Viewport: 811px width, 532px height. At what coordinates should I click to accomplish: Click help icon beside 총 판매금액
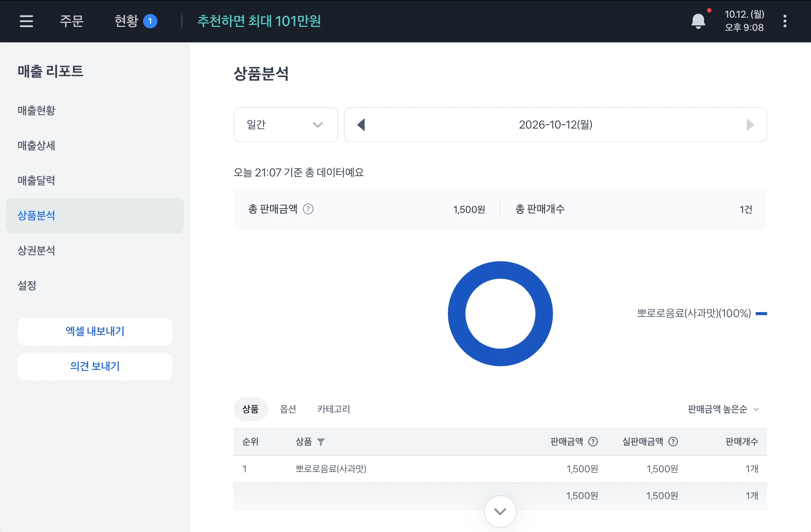(308, 209)
